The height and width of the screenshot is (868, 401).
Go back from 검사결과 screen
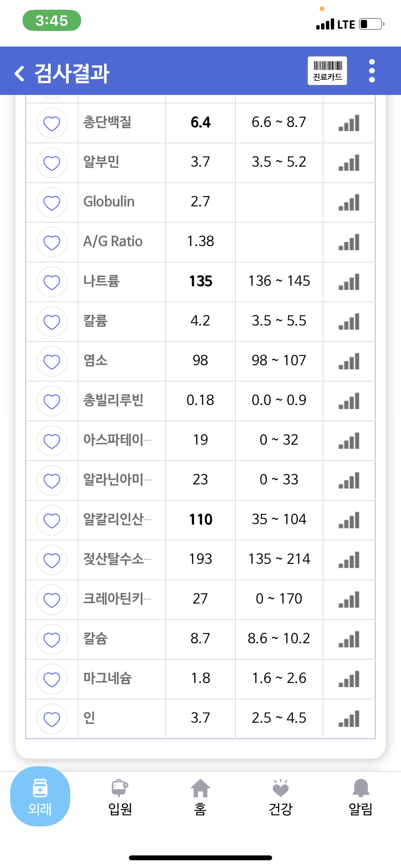tap(19, 73)
